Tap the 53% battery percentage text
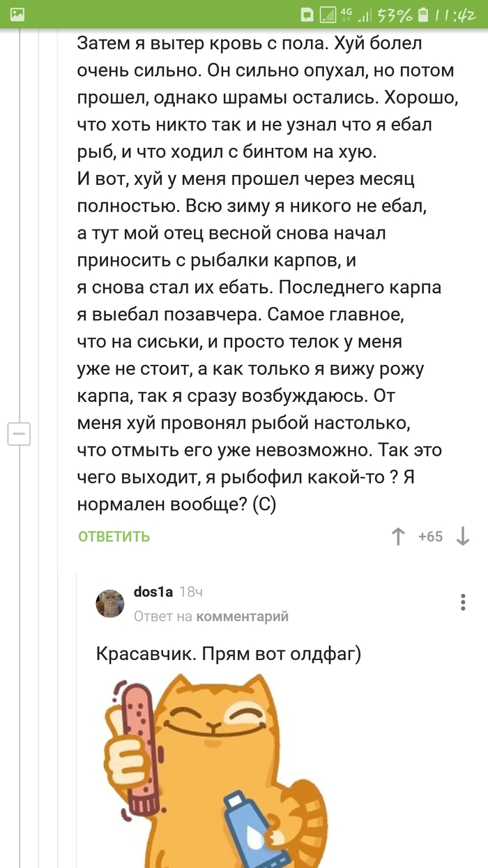 click(x=396, y=15)
